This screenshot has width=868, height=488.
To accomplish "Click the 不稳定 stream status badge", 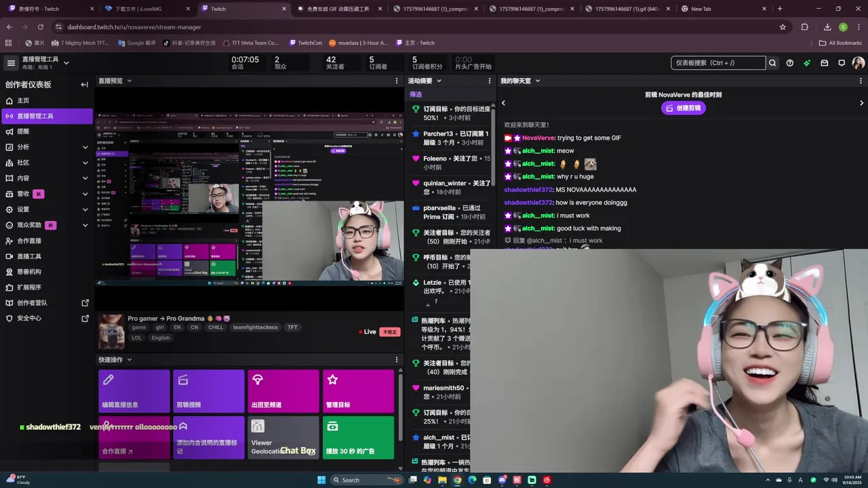I will point(390,332).
